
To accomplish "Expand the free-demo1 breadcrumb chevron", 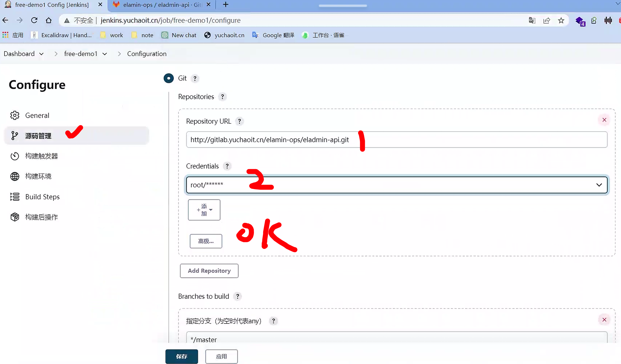I will point(105,54).
